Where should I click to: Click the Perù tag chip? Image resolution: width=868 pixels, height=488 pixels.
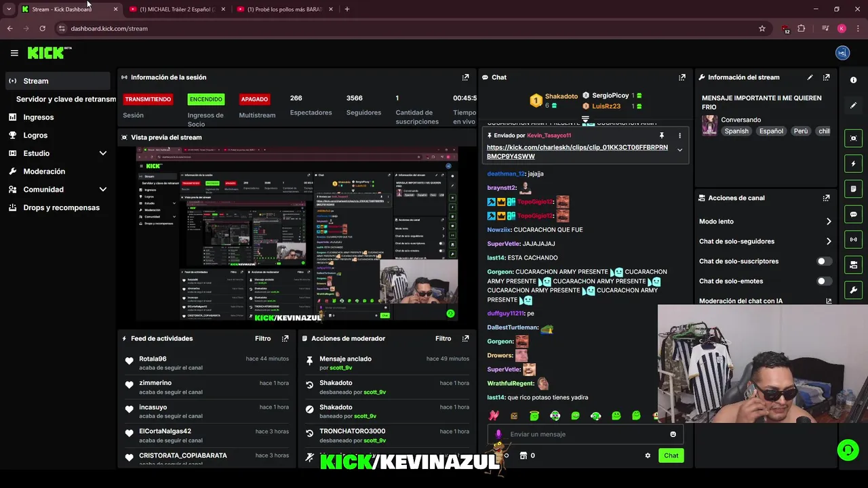[x=801, y=131]
